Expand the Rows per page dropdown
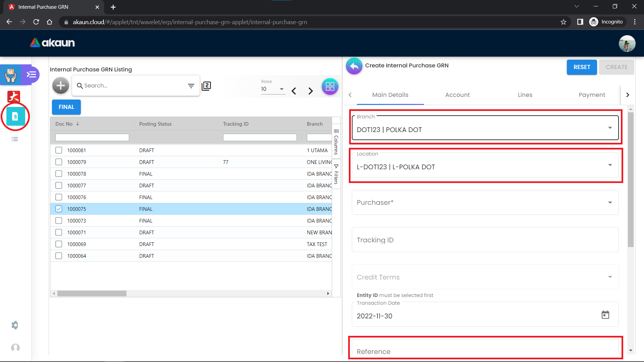 point(281,89)
